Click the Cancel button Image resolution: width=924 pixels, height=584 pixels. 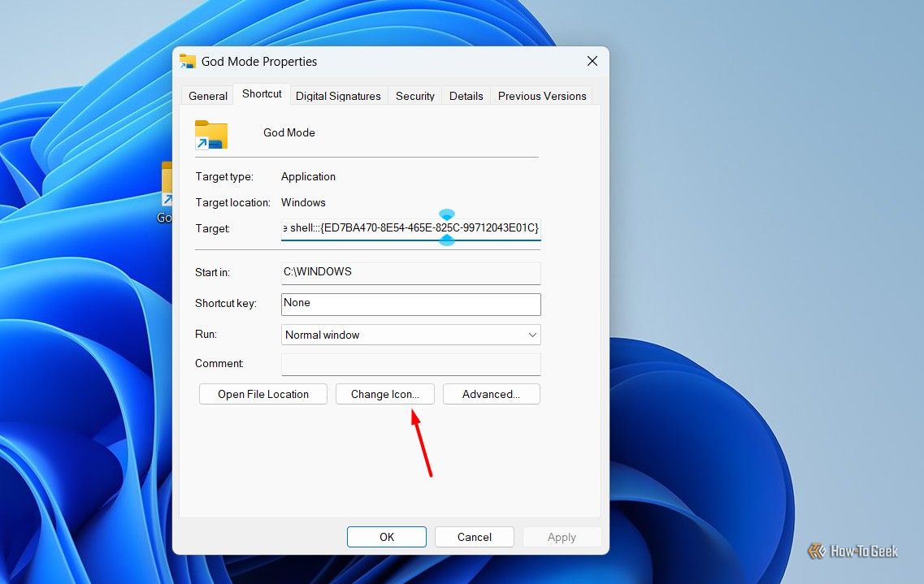[475, 537]
